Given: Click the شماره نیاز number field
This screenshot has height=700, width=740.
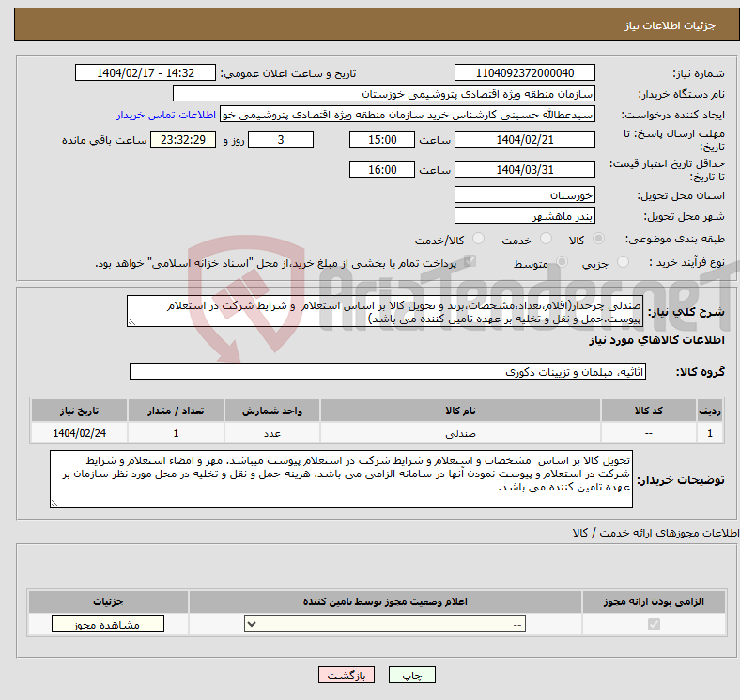Looking at the screenshot, I should (524, 73).
